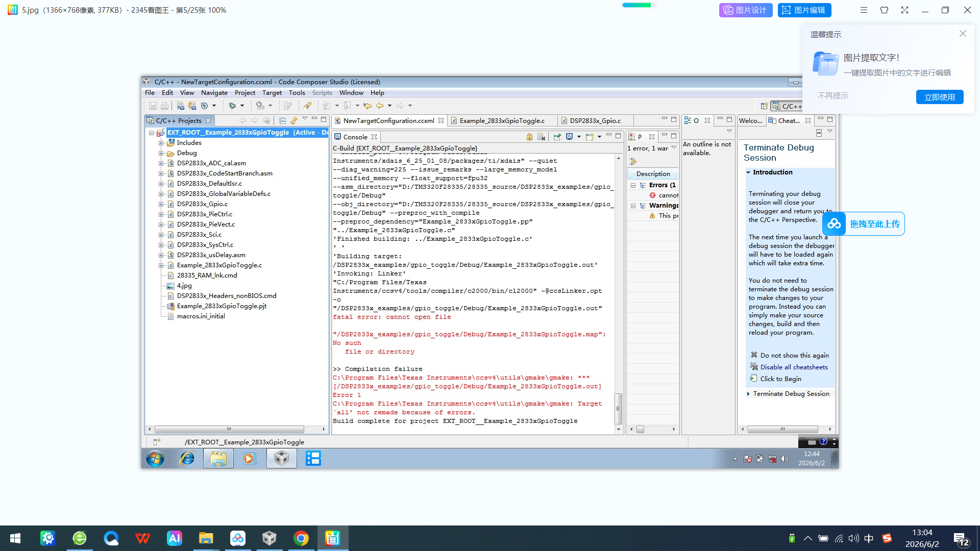Click the Console vertical scrollbar thumb
The height and width of the screenshot is (551, 980).
[x=618, y=409]
